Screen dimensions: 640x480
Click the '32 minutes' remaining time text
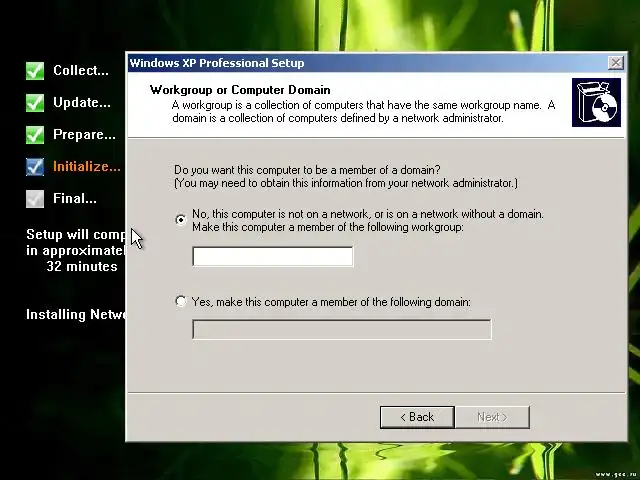click(x=82, y=267)
